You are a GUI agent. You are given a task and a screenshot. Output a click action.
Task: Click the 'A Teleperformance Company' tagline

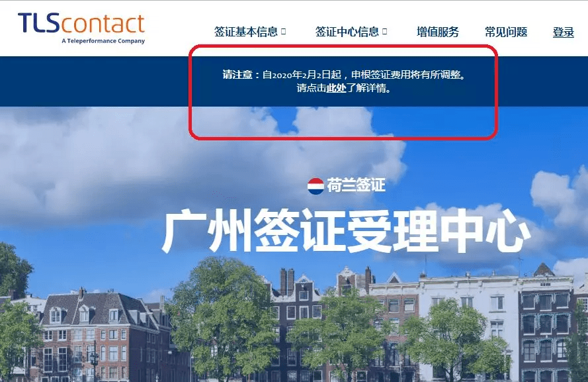103,41
